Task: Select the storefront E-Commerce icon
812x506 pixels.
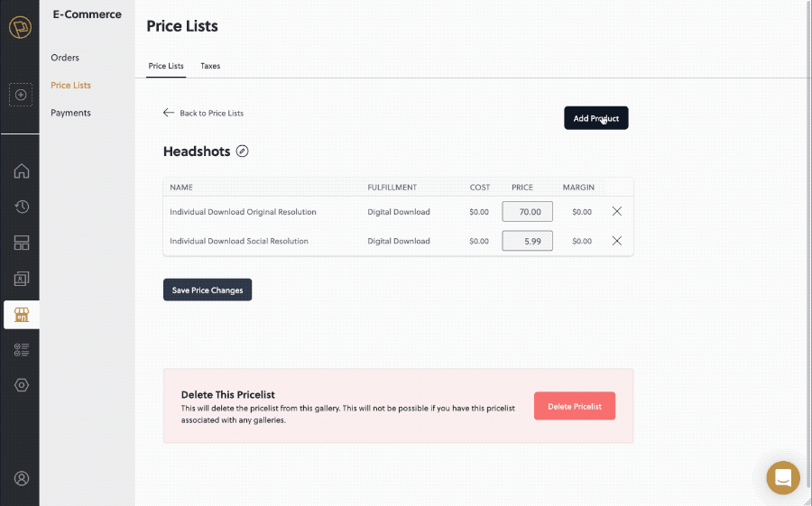Action: click(x=22, y=315)
